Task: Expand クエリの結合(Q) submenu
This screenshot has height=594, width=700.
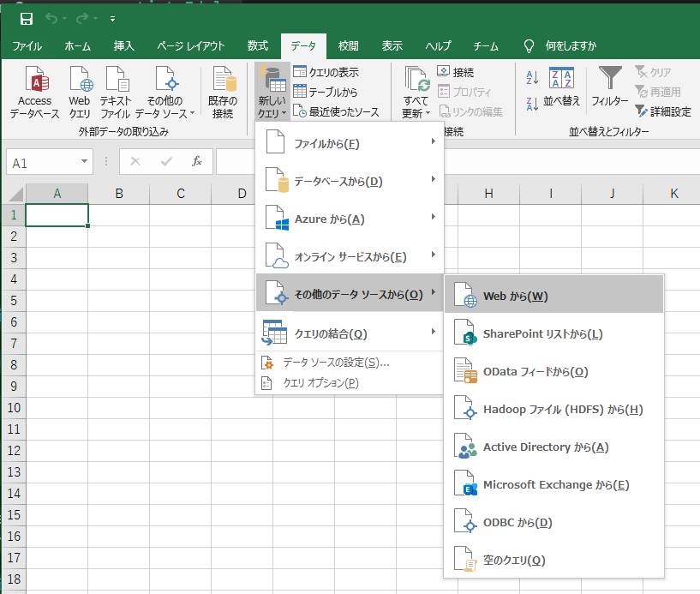Action: [350, 333]
